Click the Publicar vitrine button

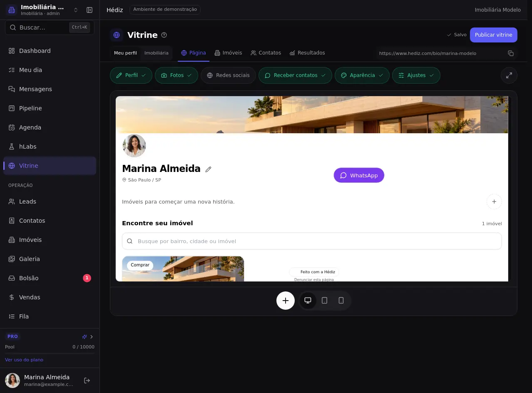494,35
